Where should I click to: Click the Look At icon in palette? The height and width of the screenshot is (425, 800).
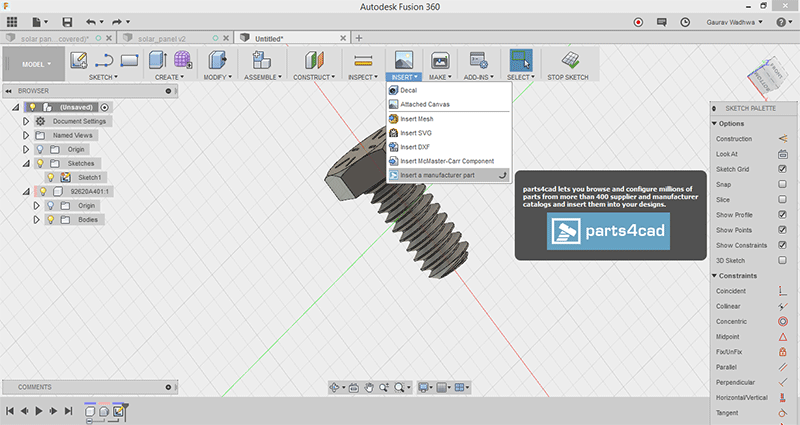pos(783,154)
